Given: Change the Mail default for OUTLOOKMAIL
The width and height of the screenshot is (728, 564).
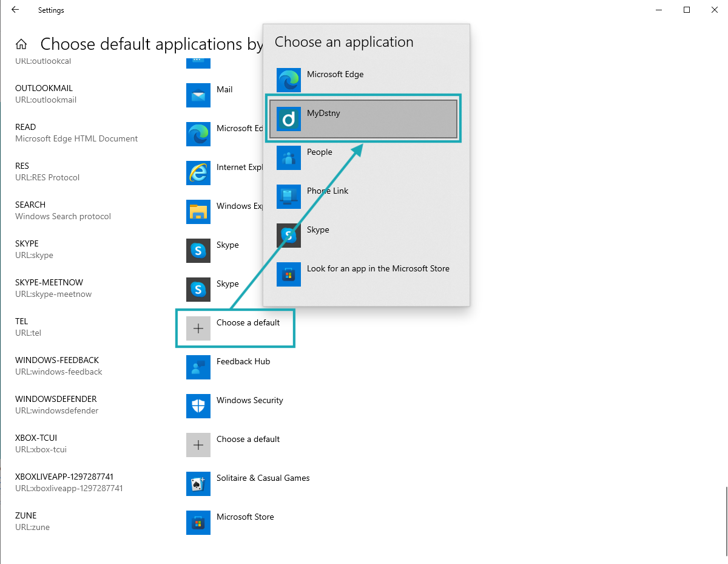Looking at the screenshot, I should point(211,95).
